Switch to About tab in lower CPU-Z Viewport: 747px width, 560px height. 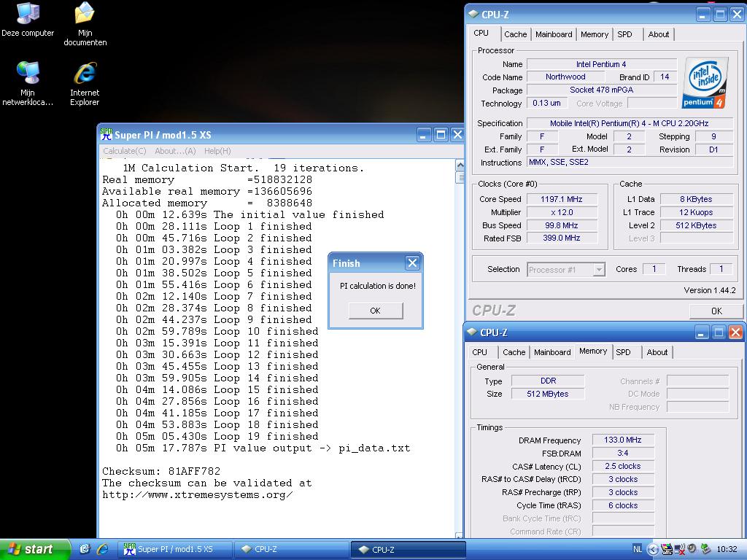click(657, 352)
